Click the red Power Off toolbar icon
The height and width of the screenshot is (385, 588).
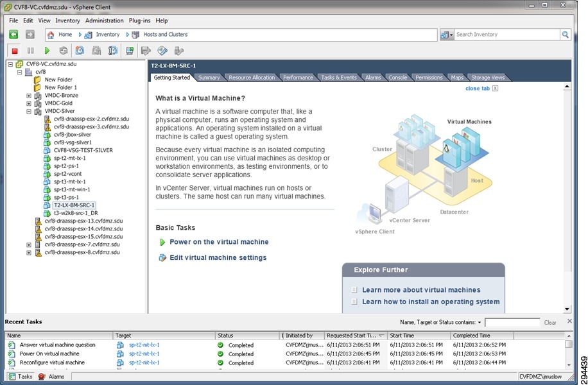[x=15, y=51]
